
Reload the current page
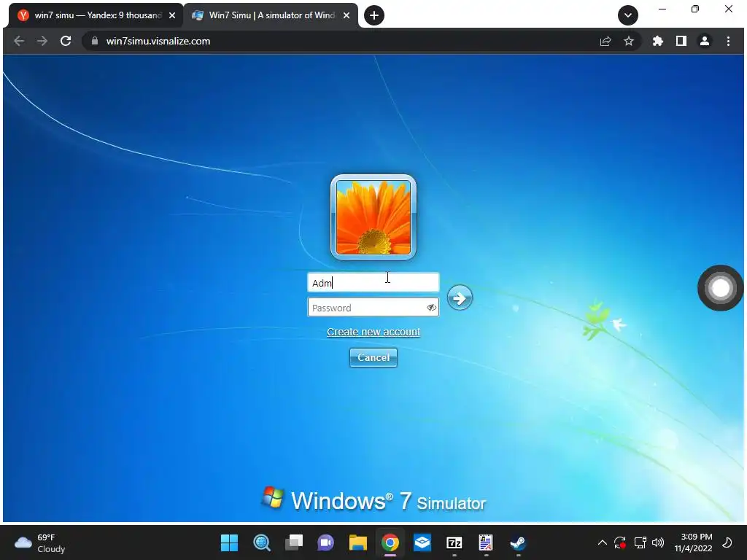point(66,41)
